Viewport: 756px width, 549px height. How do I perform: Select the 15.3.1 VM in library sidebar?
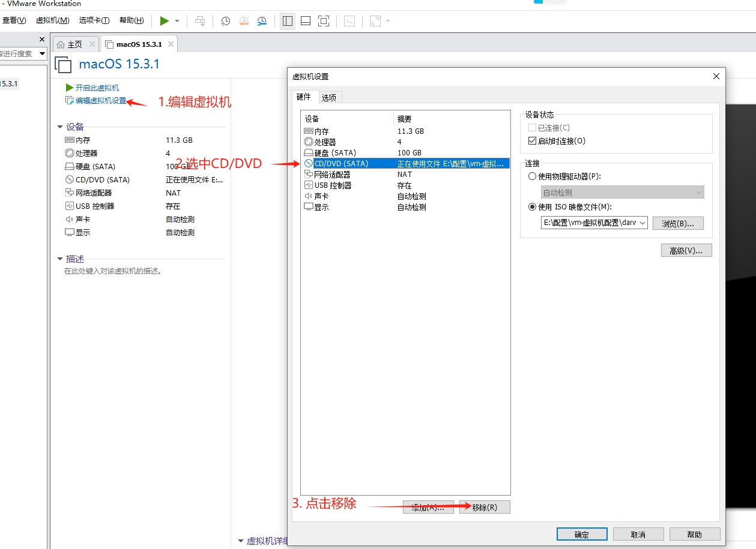9,83
